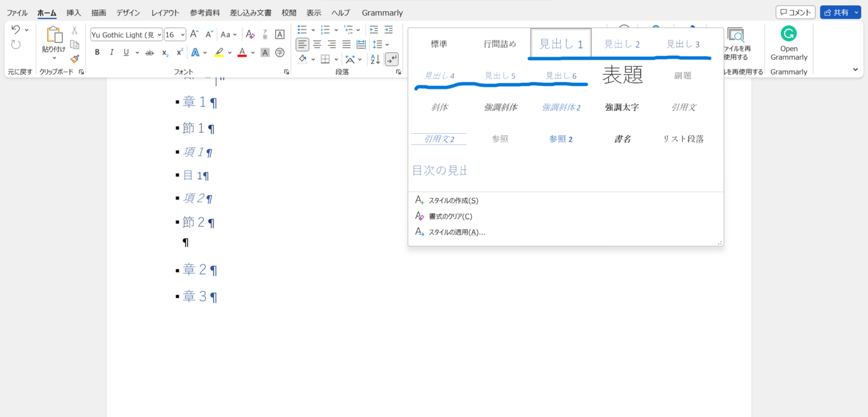Toggle character border (boxed A)
Image resolution: width=868 pixels, height=417 pixels.
coord(280,35)
